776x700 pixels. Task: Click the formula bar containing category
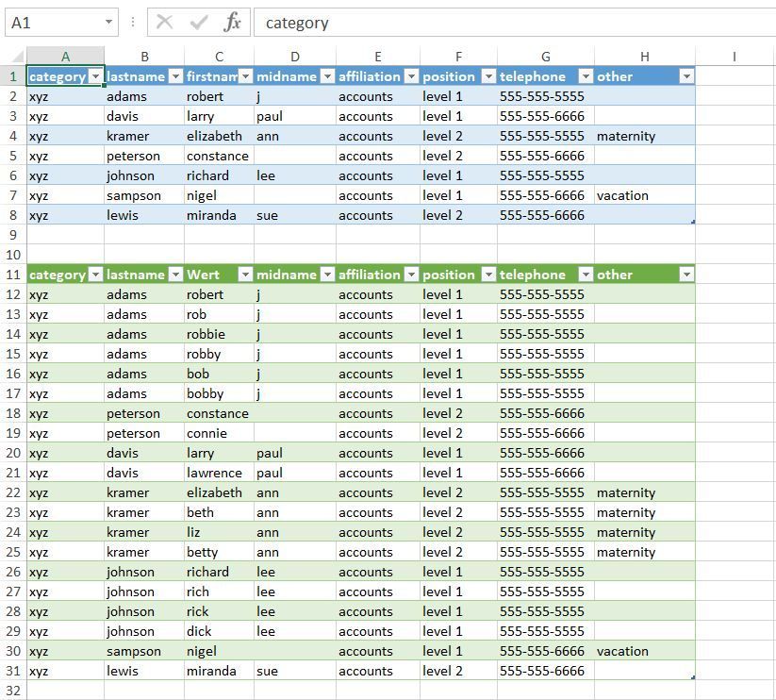click(x=515, y=23)
